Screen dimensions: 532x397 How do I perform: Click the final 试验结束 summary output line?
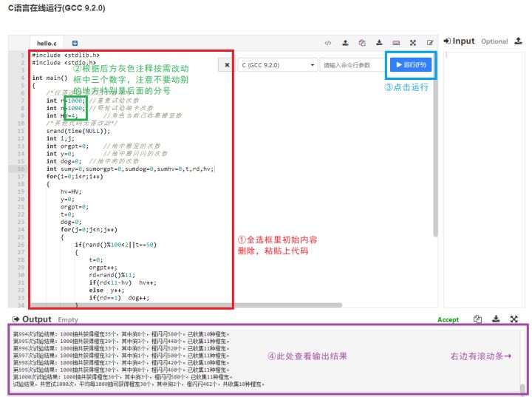[x=139, y=384]
